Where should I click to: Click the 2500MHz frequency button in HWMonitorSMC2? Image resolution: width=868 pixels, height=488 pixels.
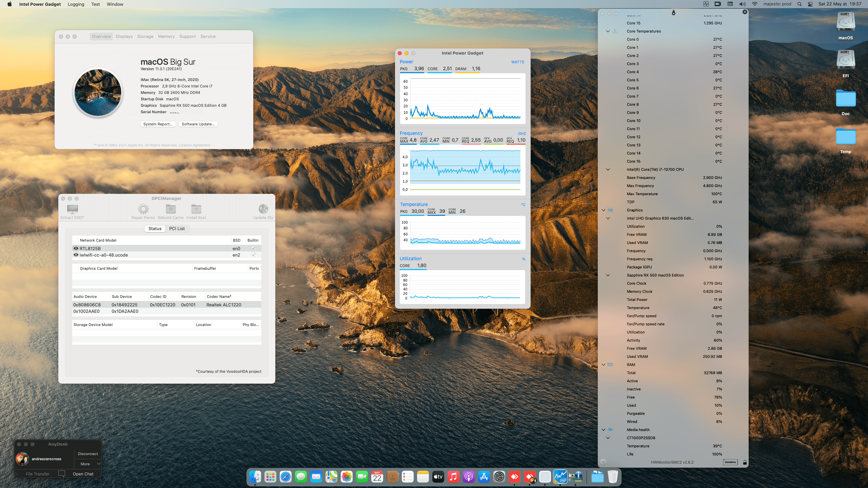pyautogui.click(x=730, y=462)
